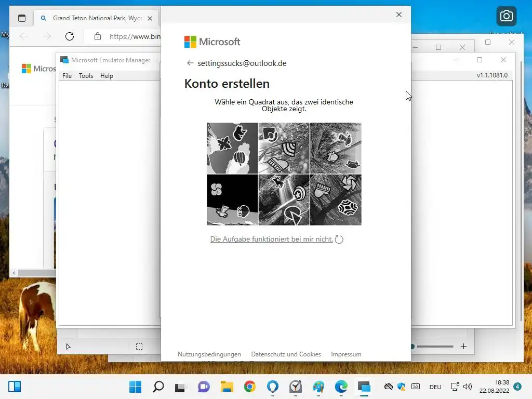Click the Microsoft logo in dialog
Image resolution: width=532 pixels, height=399 pixels.
click(212, 42)
